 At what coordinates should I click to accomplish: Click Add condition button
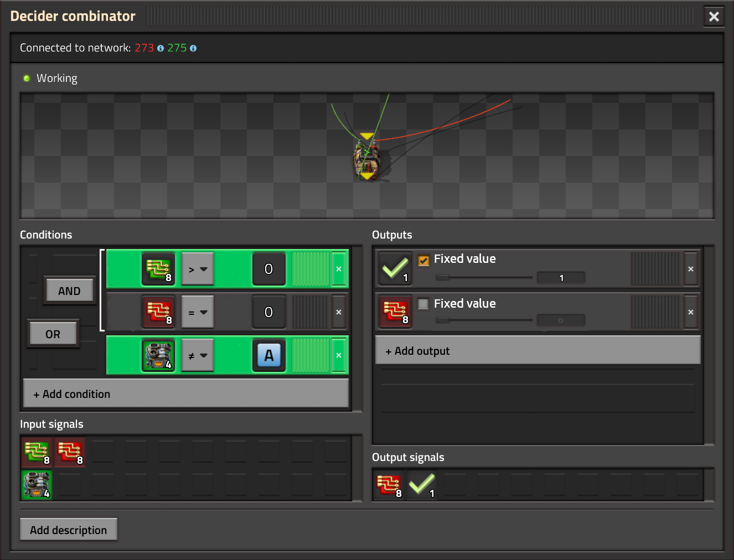click(x=186, y=394)
